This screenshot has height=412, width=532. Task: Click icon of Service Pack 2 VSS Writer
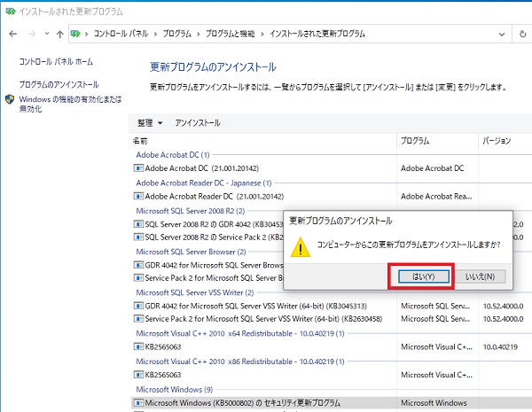click(138, 319)
